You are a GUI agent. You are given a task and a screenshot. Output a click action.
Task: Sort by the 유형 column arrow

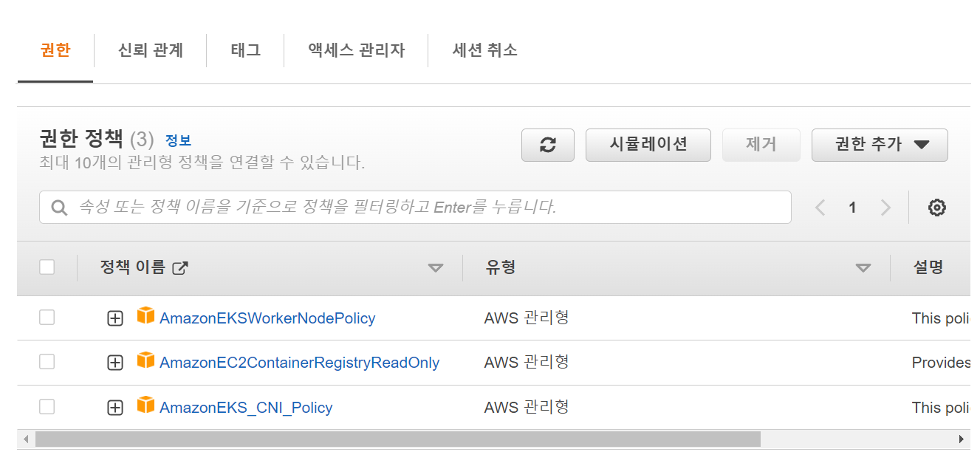(863, 268)
